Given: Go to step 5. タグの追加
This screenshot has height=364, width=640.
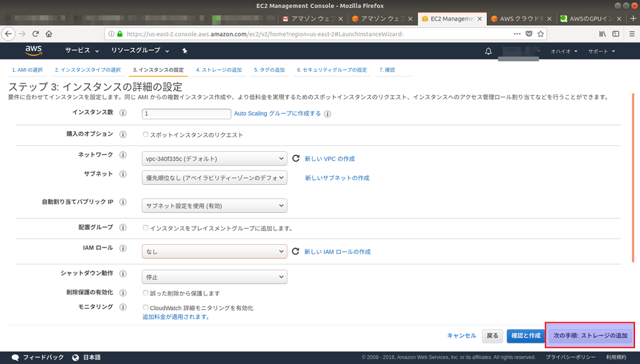Looking at the screenshot, I should click(269, 70).
